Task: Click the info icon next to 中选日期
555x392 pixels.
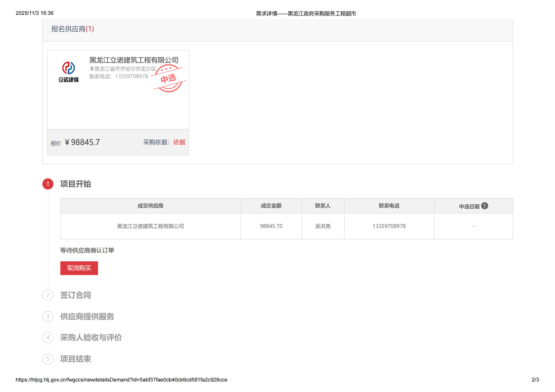Action: coord(485,206)
